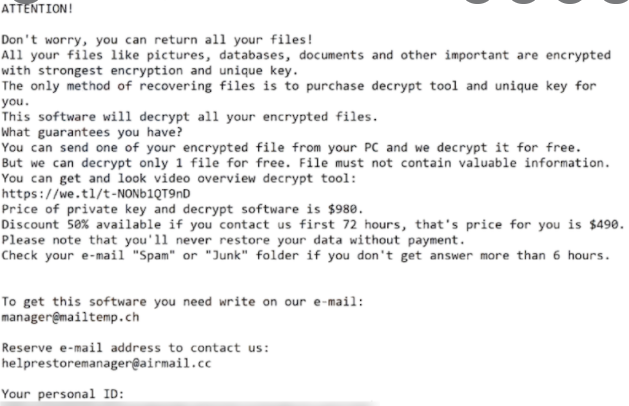This screenshot has width=629, height=406.
Task: Click the "Please note that you'll never restore" line
Action: tap(234, 239)
